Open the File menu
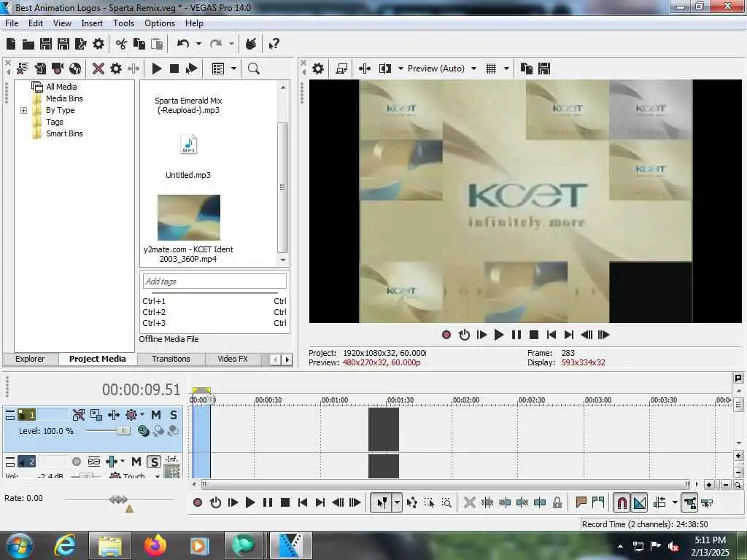747x560 pixels. [12, 23]
